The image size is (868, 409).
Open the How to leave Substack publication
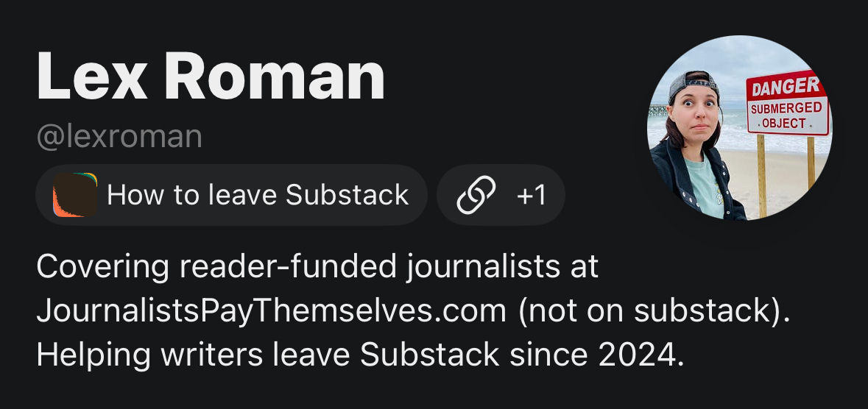[257, 195]
